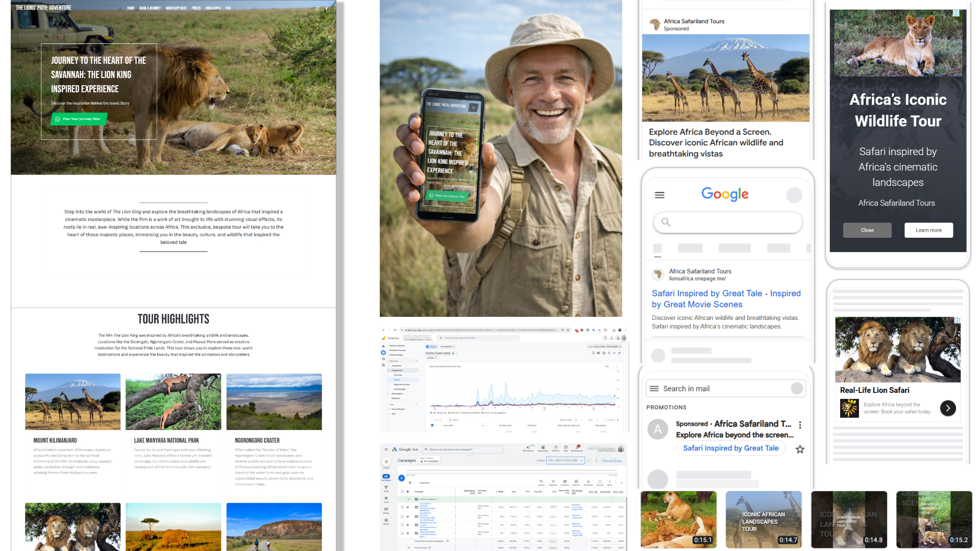Open Prices in the site nav
Image resolution: width=980 pixels, height=551 pixels.
click(196, 8)
